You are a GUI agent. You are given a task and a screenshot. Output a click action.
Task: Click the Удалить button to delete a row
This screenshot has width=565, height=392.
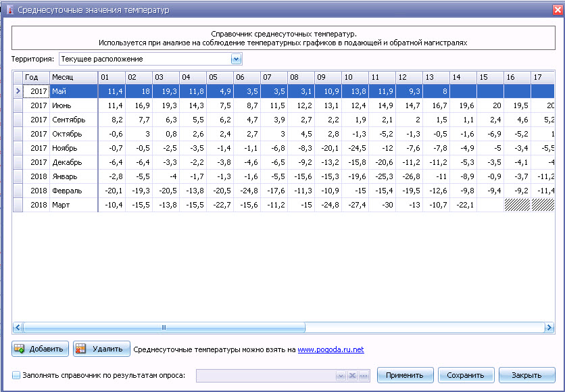[x=101, y=349]
